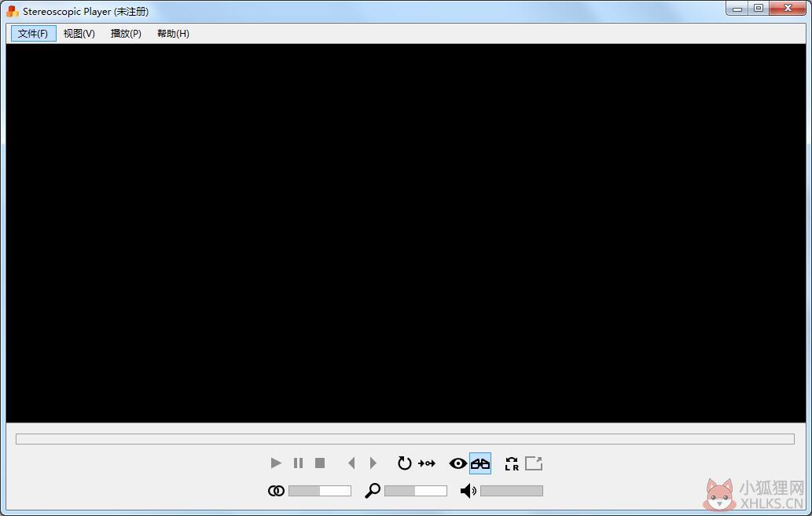Toggle the loop playback icon
Viewport: 812px width, 516px height.
pos(404,463)
